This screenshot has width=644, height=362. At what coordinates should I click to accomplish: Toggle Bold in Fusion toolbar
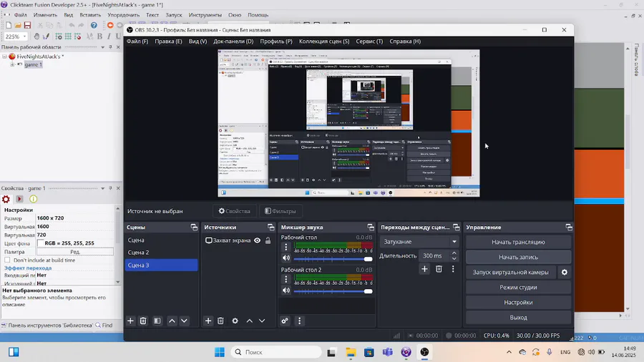(x=99, y=36)
